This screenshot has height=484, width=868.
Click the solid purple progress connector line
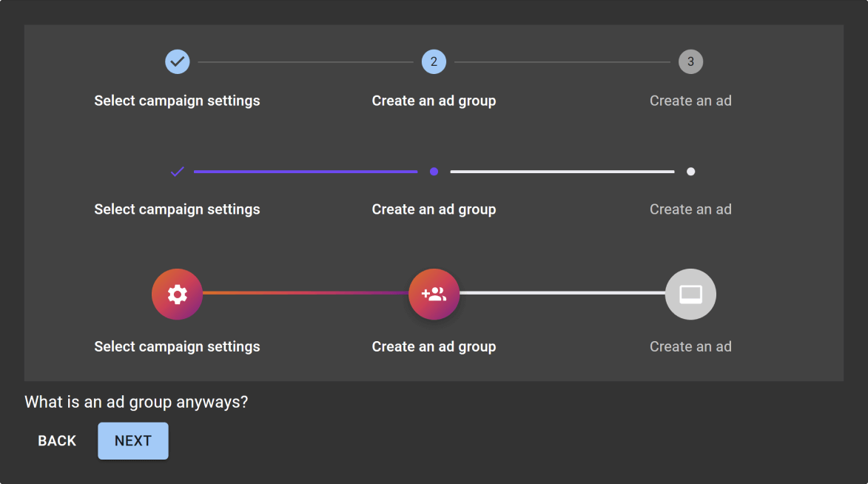[306, 172]
